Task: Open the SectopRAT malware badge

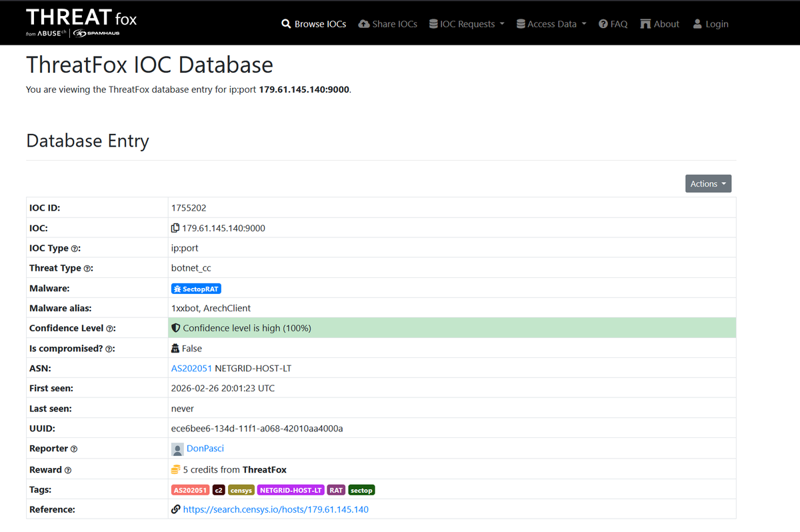Action: coord(196,289)
